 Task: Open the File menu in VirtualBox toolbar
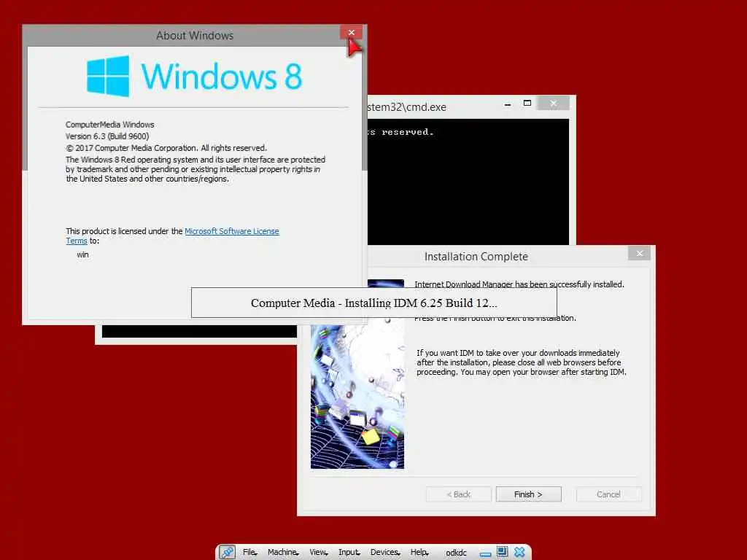pyautogui.click(x=249, y=553)
